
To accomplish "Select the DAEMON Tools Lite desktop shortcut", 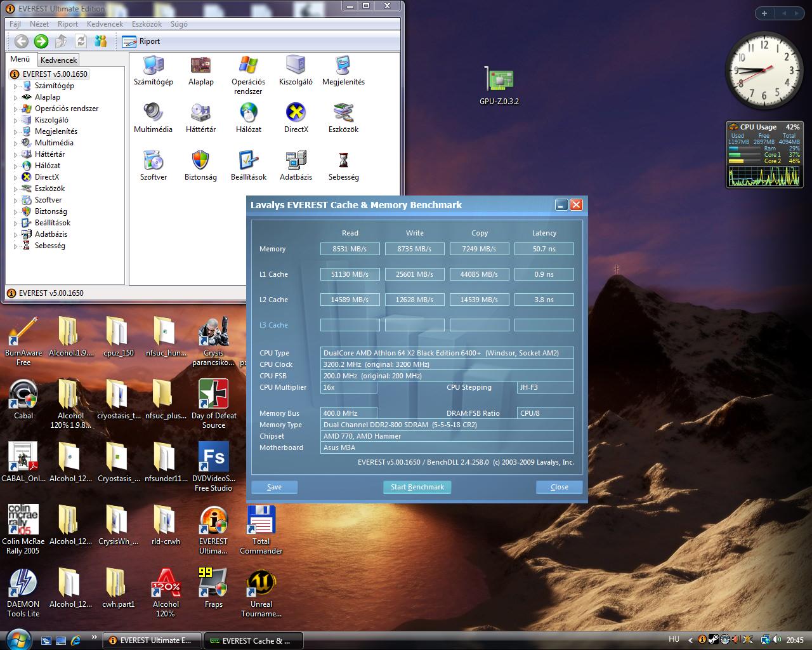I will 23,592.
